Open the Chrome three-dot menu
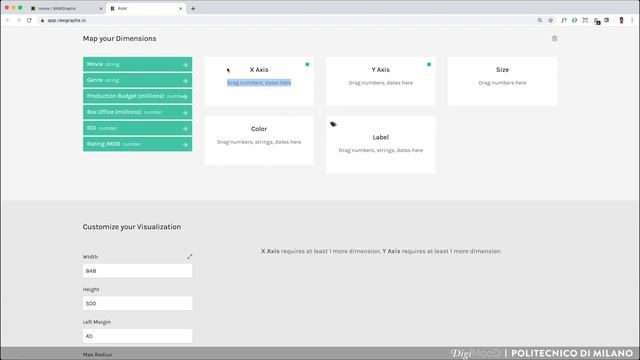Screen dimensions: 640x360 point(632,20)
